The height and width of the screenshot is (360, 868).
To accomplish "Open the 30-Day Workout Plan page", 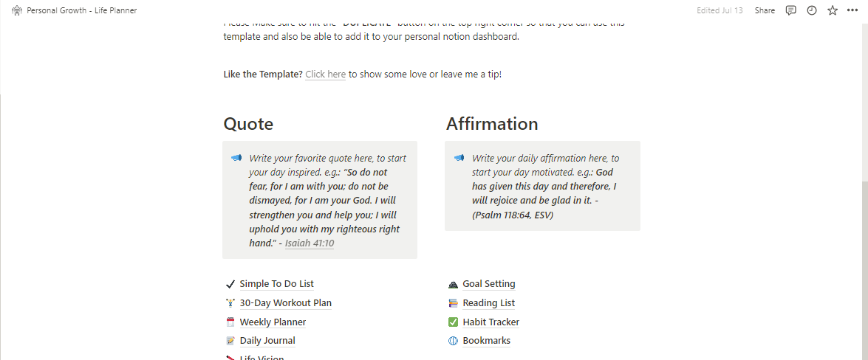I will (x=286, y=303).
